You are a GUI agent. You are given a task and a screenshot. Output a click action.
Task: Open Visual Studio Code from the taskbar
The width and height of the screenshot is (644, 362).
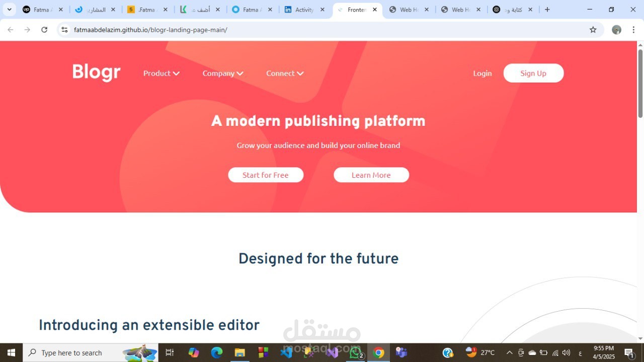click(285, 352)
